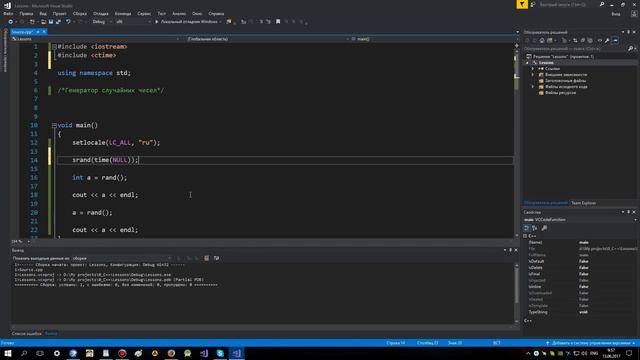This screenshot has height=360, width=640.
Task: Expand the Файлы исходного кода folder
Action: 533,87
